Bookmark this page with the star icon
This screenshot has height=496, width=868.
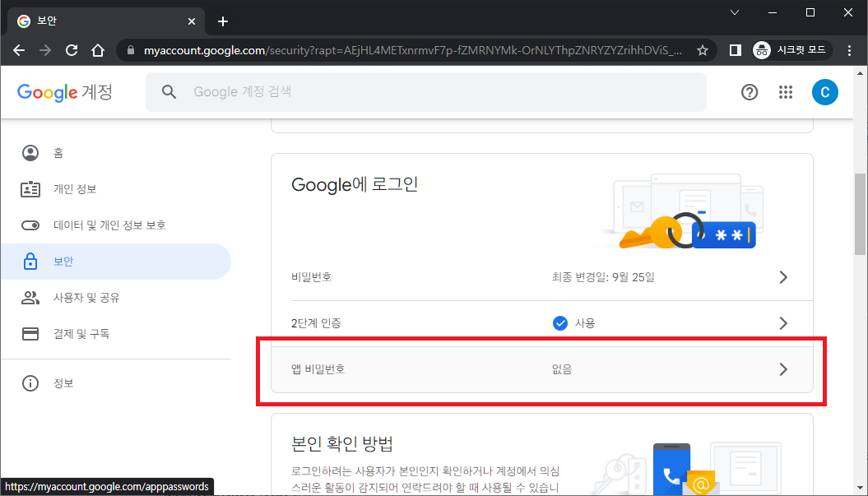703,50
